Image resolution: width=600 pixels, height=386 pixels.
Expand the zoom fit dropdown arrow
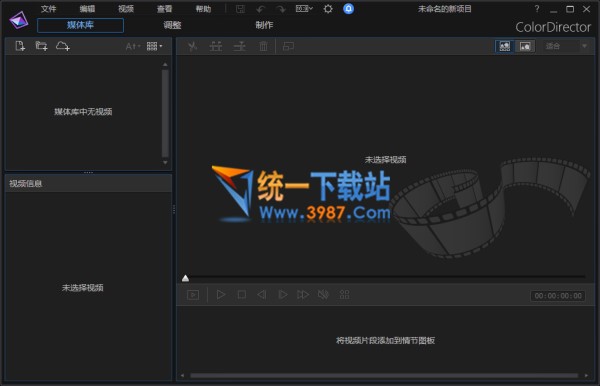click(x=584, y=46)
